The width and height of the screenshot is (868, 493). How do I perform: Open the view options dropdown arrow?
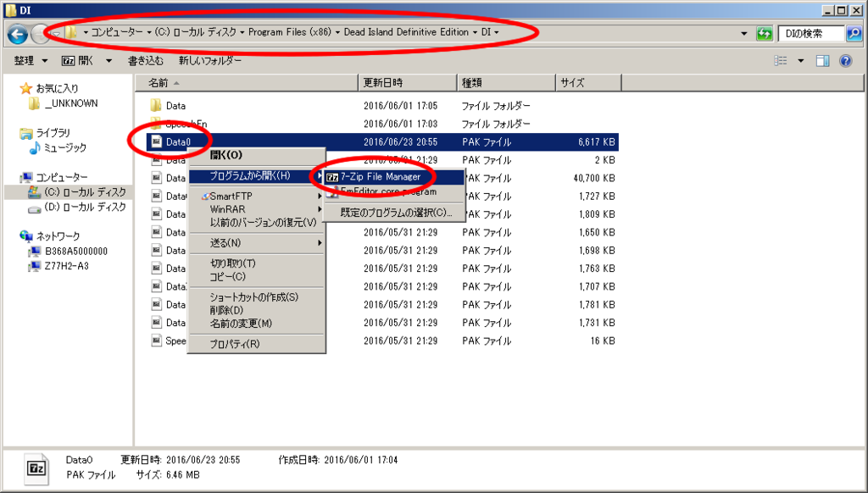click(800, 60)
